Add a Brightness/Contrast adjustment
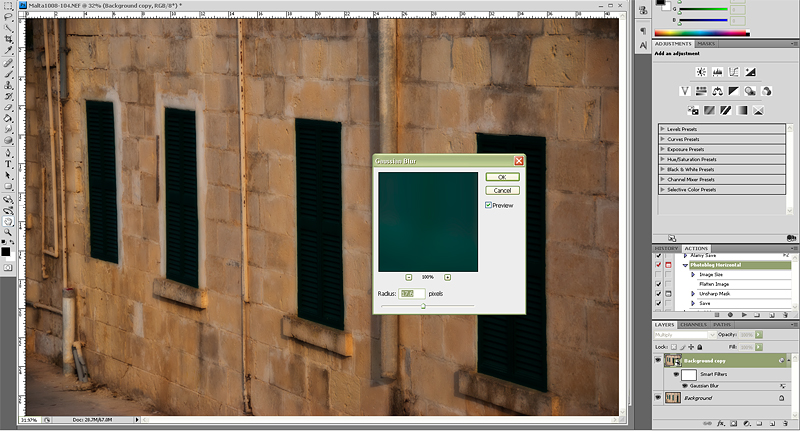The image size is (800, 431). click(701, 72)
